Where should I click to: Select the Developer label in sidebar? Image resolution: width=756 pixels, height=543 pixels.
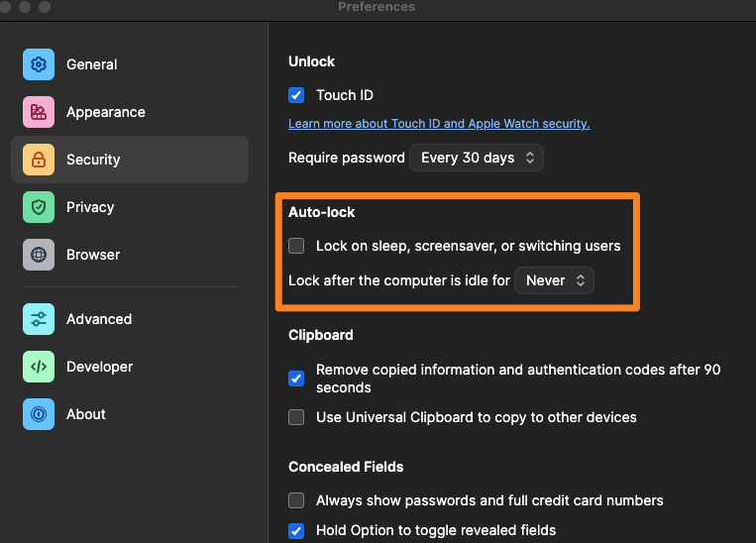(x=100, y=367)
